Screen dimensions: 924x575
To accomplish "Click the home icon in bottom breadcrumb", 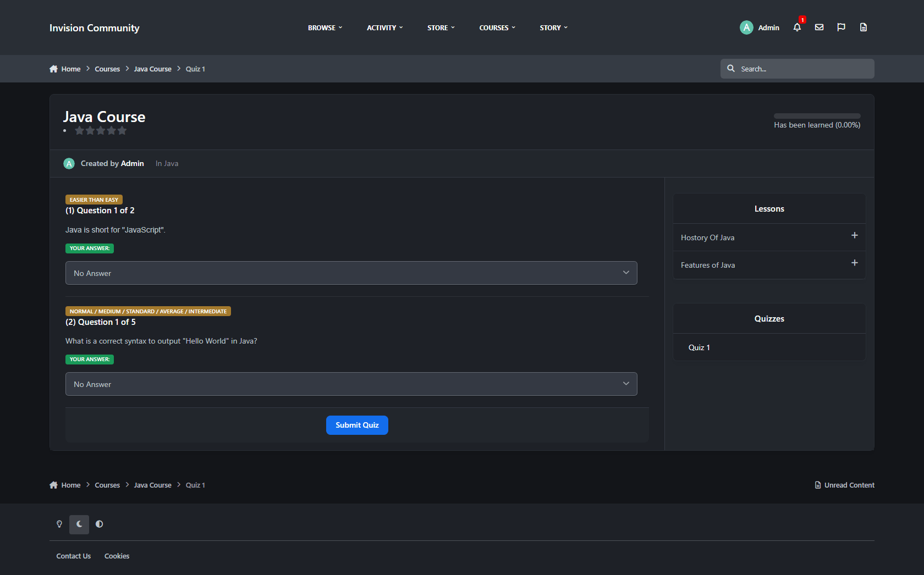I will pyautogui.click(x=53, y=485).
